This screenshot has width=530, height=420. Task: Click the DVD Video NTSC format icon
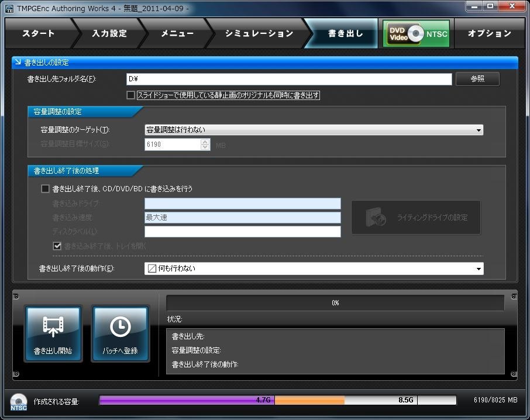click(x=416, y=33)
